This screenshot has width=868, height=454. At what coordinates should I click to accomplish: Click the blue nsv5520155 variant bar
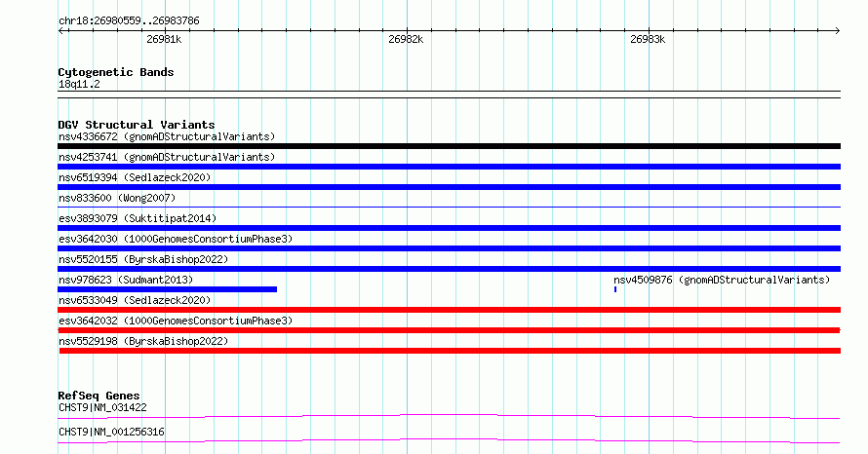[449, 269]
